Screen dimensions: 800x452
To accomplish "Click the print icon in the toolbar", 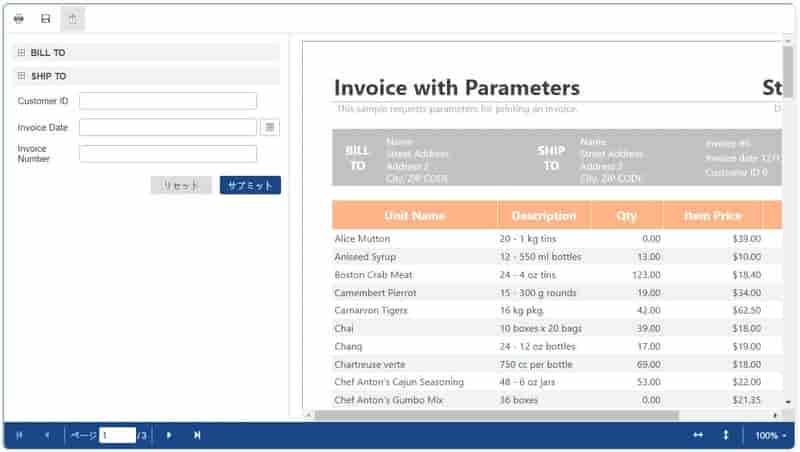I will coord(19,19).
